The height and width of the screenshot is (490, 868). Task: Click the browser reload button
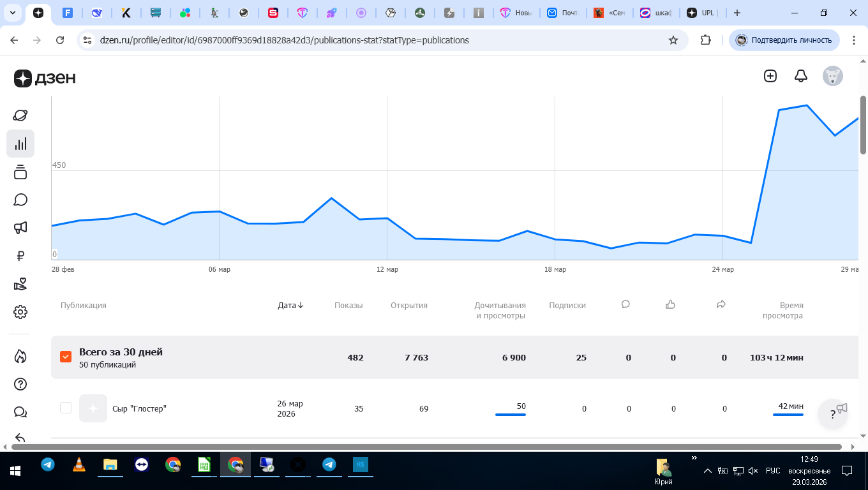pyautogui.click(x=60, y=40)
